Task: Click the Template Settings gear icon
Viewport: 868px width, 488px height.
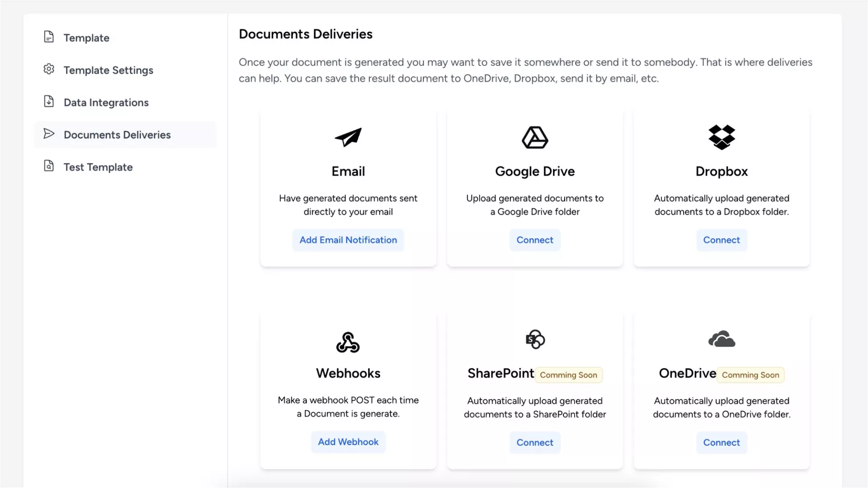Action: coord(49,69)
